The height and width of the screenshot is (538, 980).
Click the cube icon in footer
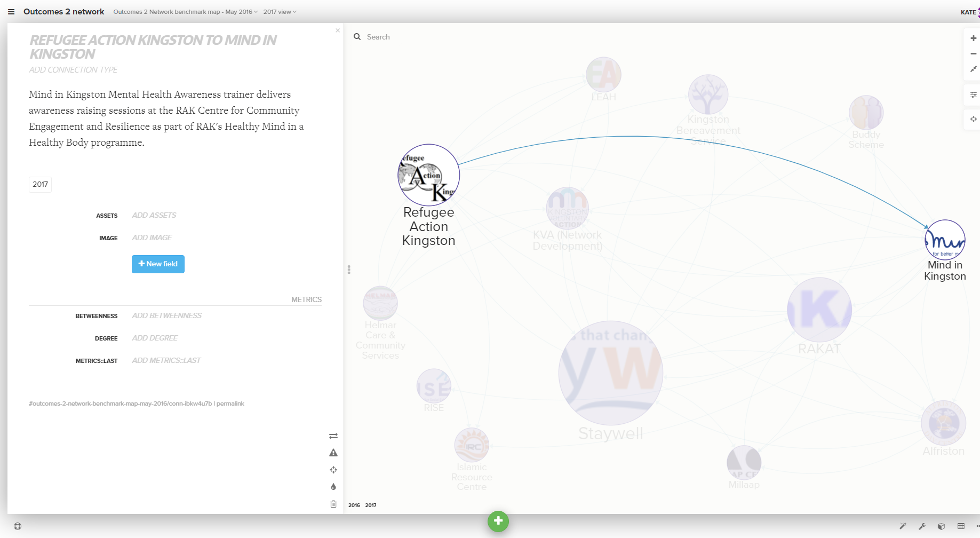pos(941,526)
